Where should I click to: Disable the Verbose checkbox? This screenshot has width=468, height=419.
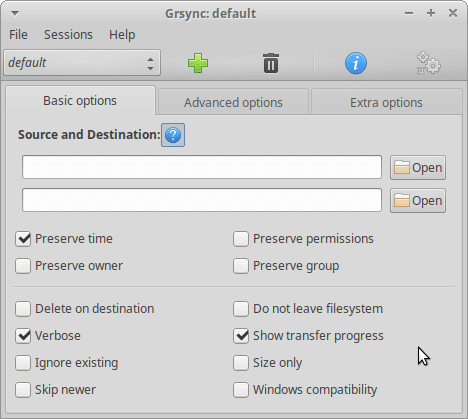coord(23,336)
